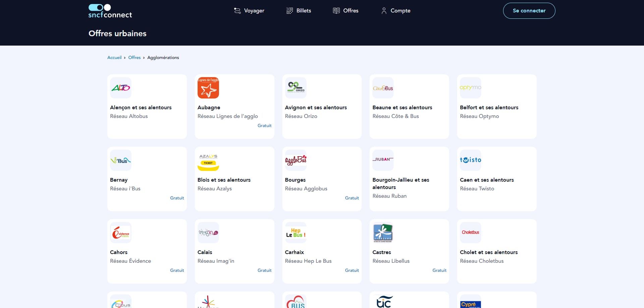The width and height of the screenshot is (644, 308).
Task: Click the Imag'in network logo
Action: 208,233
